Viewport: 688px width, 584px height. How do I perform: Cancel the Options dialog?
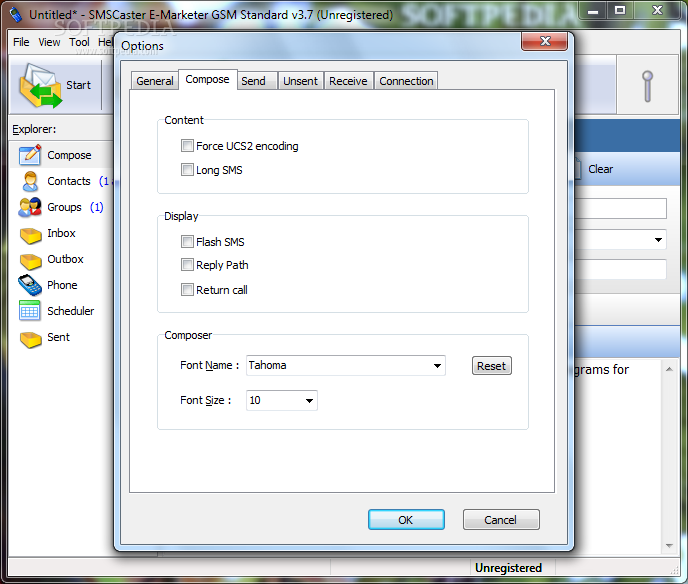[x=501, y=520]
